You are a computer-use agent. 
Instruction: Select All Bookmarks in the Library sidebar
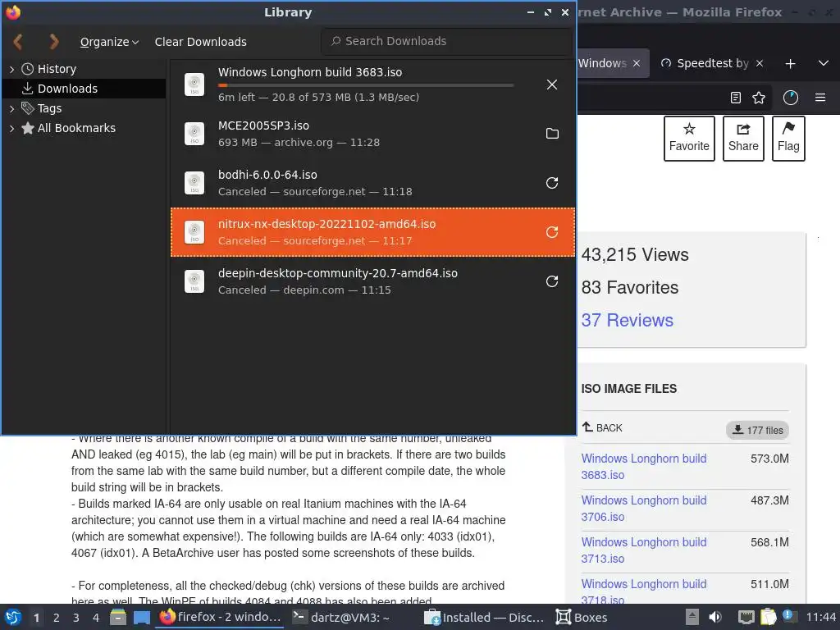(x=76, y=128)
